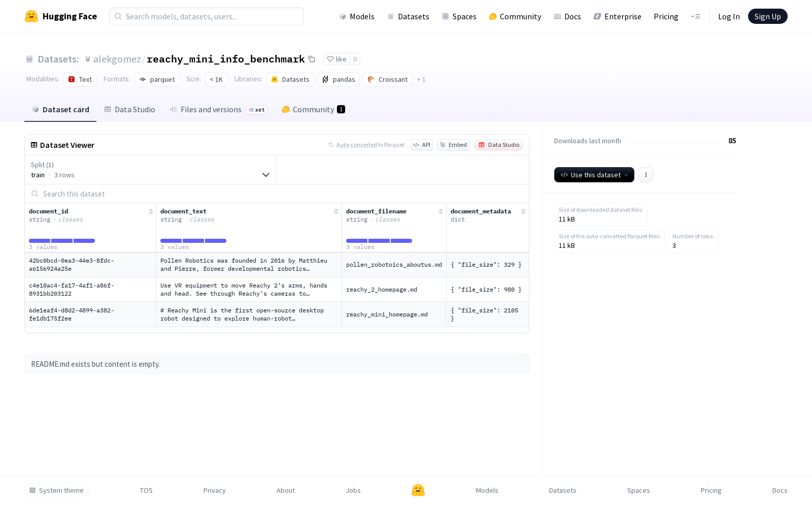Image resolution: width=812 pixels, height=508 pixels.
Task: Select the Pollen Robotics document text cell
Action: (x=249, y=265)
